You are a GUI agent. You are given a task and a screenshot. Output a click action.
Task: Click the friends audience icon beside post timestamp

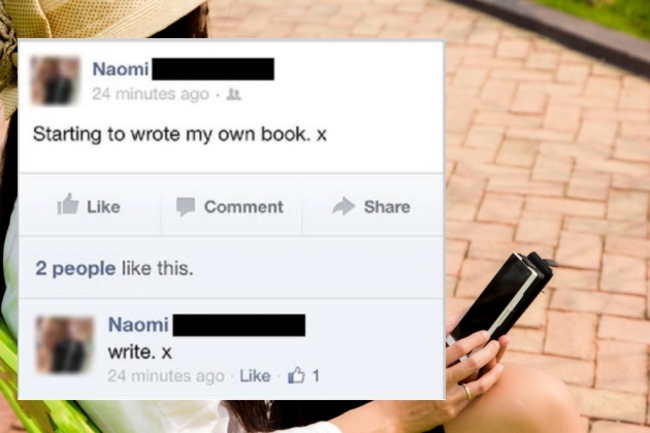(x=234, y=95)
